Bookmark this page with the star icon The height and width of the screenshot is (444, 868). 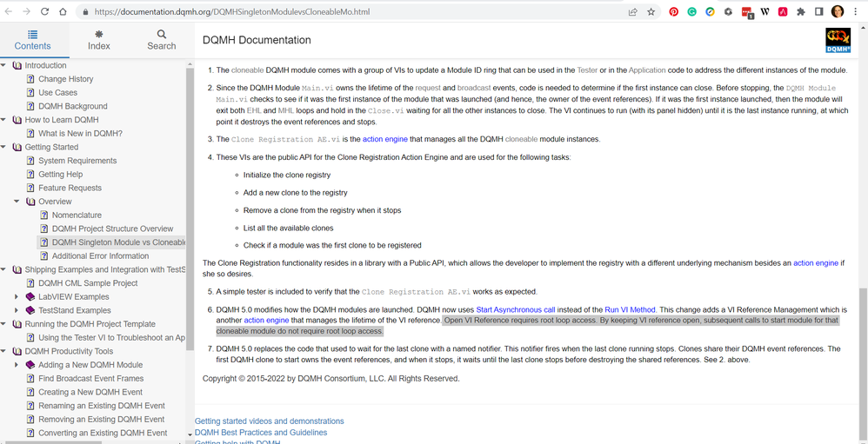tap(651, 11)
